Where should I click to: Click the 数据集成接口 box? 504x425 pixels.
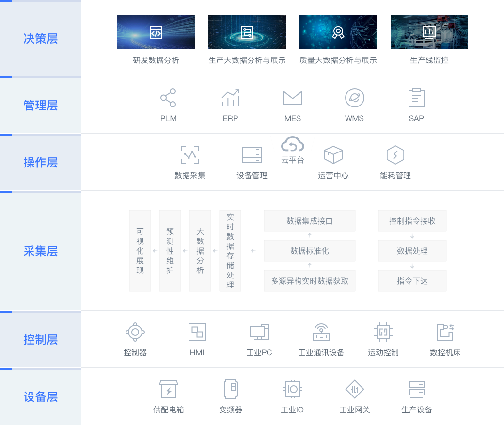[x=310, y=221]
